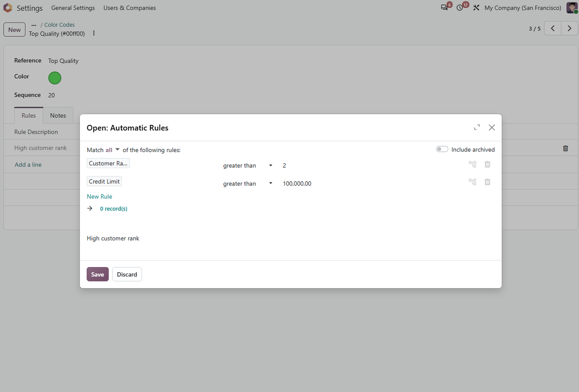Open the Color Codes breadcrumb
The image size is (579, 392).
point(59,25)
